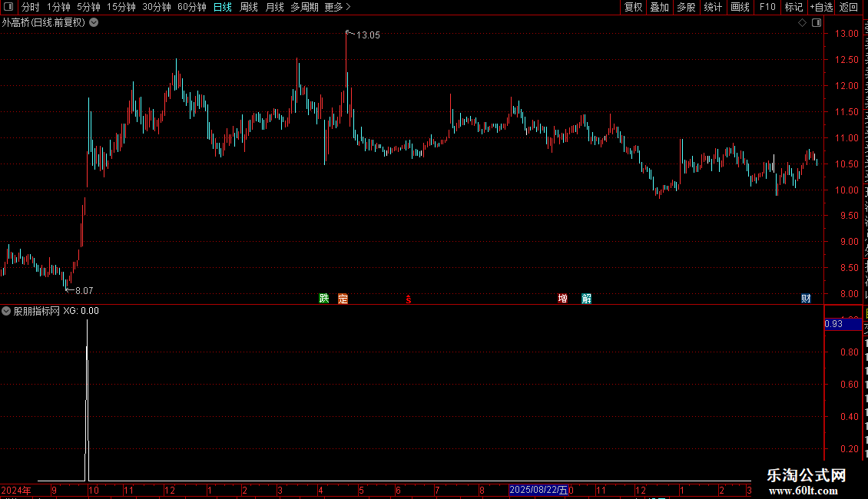The height and width of the screenshot is (499, 868).
Task: Click the 叠加 overlay button
Action: [x=660, y=7]
